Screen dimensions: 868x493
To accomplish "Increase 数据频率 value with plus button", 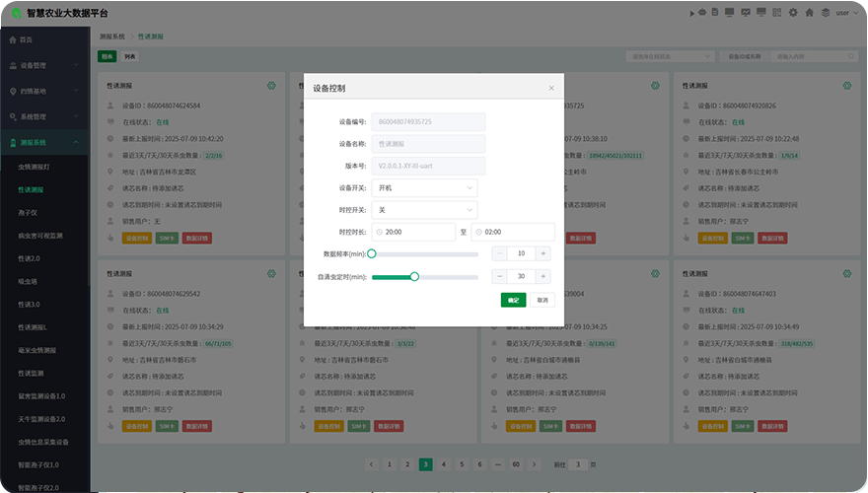I will point(543,253).
